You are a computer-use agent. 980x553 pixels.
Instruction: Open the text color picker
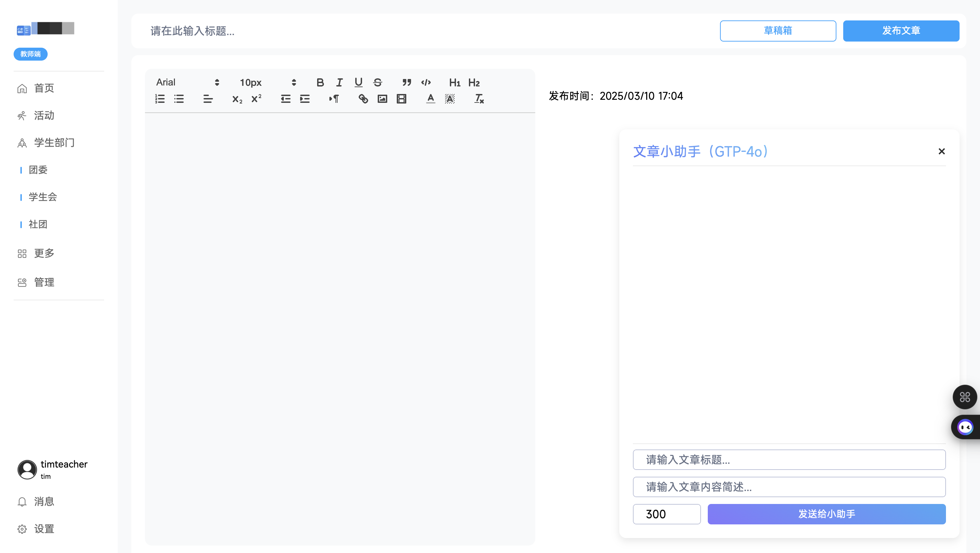point(430,99)
